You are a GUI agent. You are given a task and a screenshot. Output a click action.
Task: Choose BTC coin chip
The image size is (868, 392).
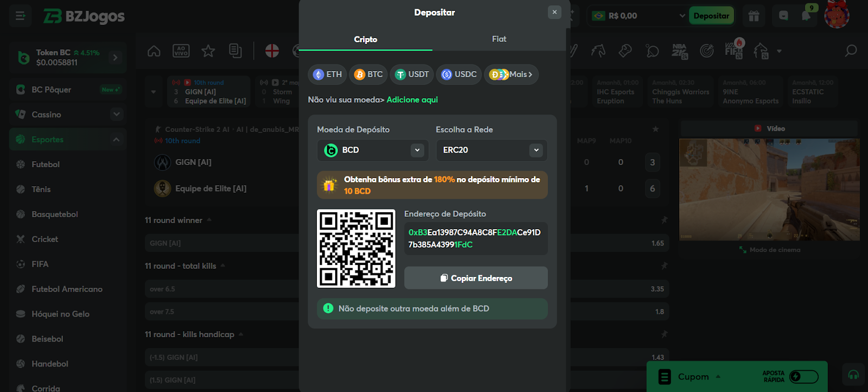tap(368, 74)
